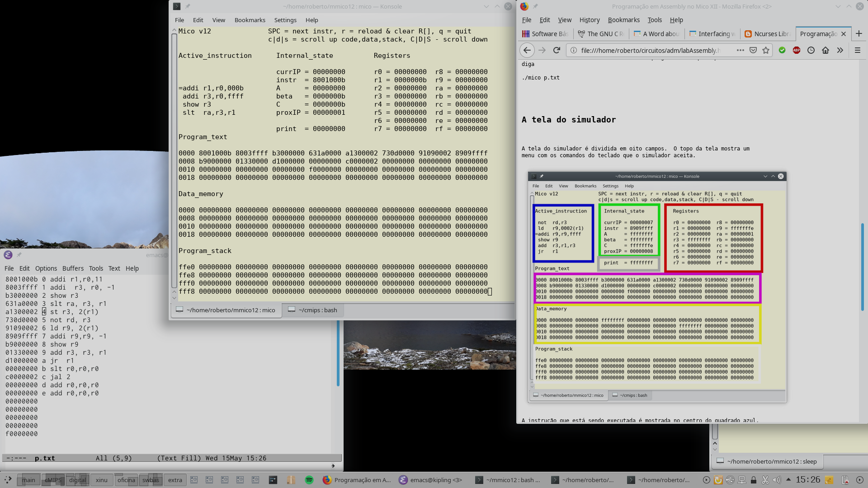This screenshot has width=868, height=488.
Task: Reload the Firefox page
Action: [557, 50]
